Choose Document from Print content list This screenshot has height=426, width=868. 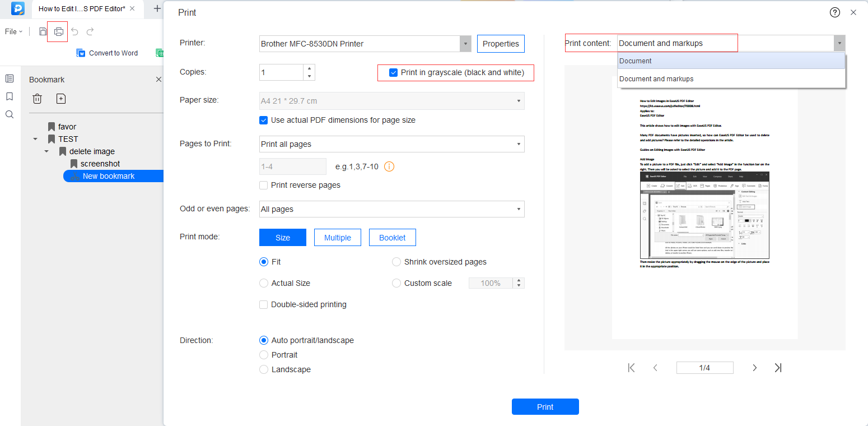click(x=731, y=61)
